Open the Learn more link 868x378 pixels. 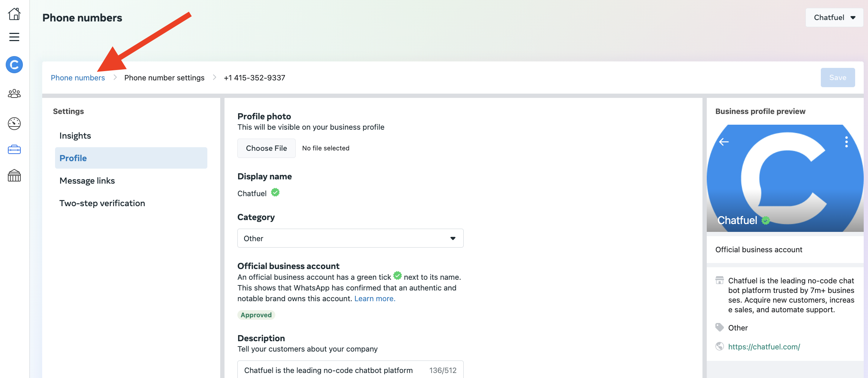tap(375, 299)
